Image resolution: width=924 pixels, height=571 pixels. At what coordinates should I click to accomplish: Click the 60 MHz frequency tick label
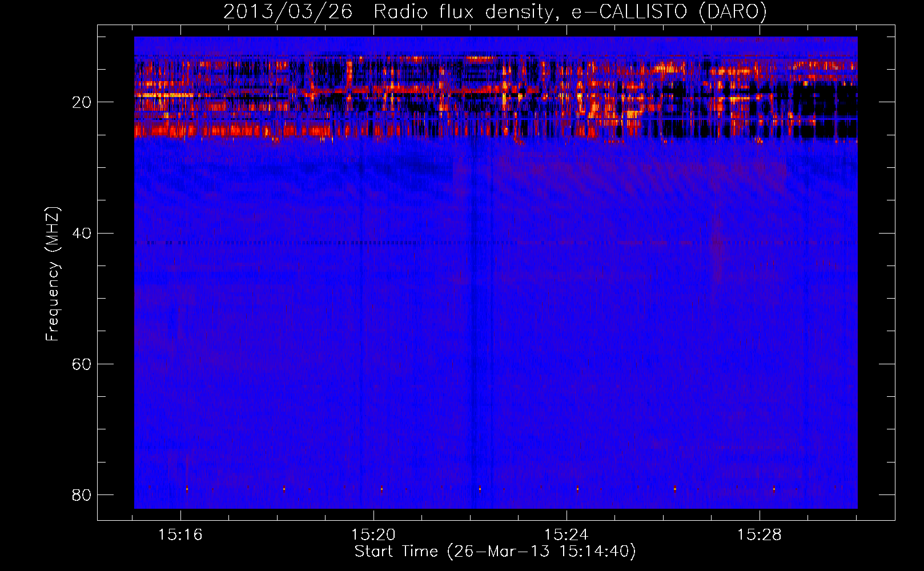click(82, 364)
